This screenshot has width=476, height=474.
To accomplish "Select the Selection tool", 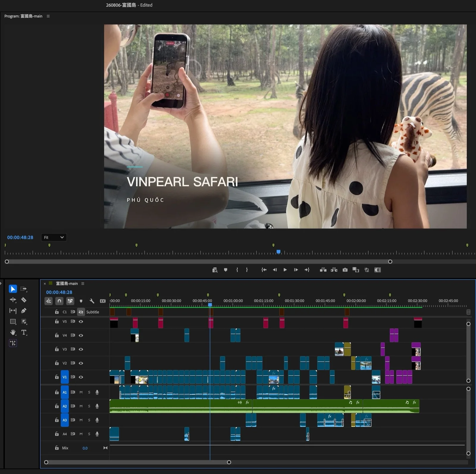I will (x=13, y=289).
